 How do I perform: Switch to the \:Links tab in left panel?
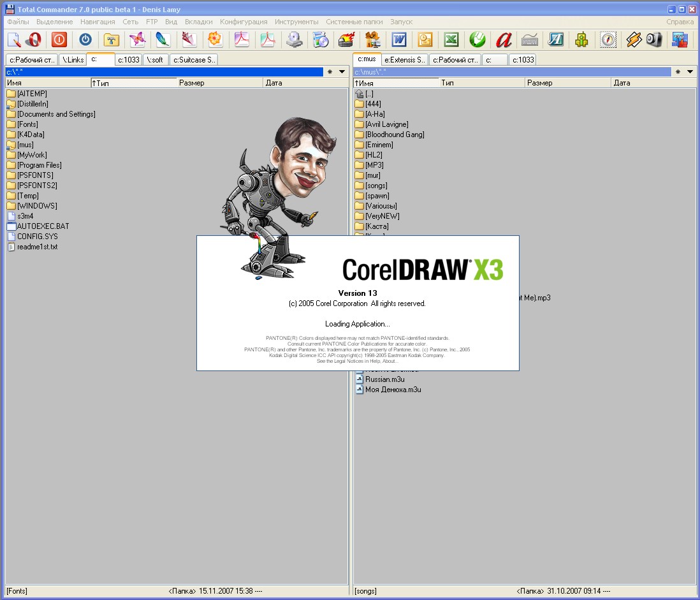coord(73,60)
